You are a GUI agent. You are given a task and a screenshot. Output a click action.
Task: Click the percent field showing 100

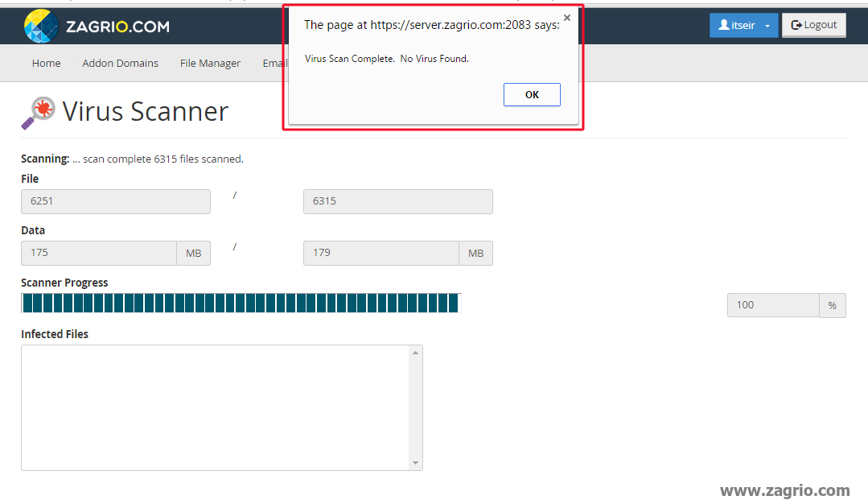pyautogui.click(x=772, y=305)
